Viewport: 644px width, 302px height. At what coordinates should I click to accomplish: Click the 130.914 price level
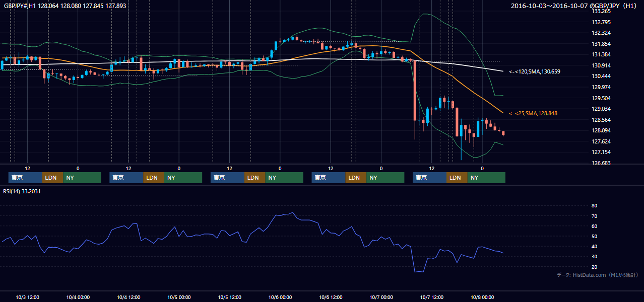point(601,65)
